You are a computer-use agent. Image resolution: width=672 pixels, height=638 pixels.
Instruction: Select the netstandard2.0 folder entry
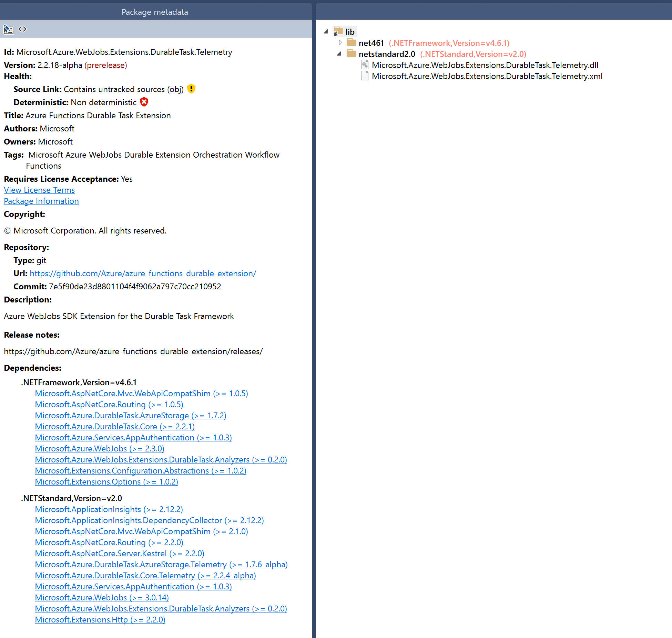coord(387,54)
